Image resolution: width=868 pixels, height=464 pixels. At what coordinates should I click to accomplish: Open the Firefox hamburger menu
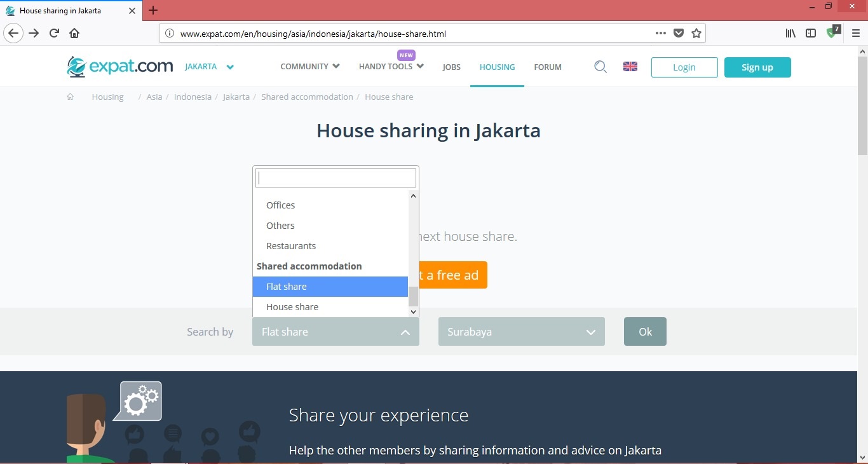(x=855, y=33)
